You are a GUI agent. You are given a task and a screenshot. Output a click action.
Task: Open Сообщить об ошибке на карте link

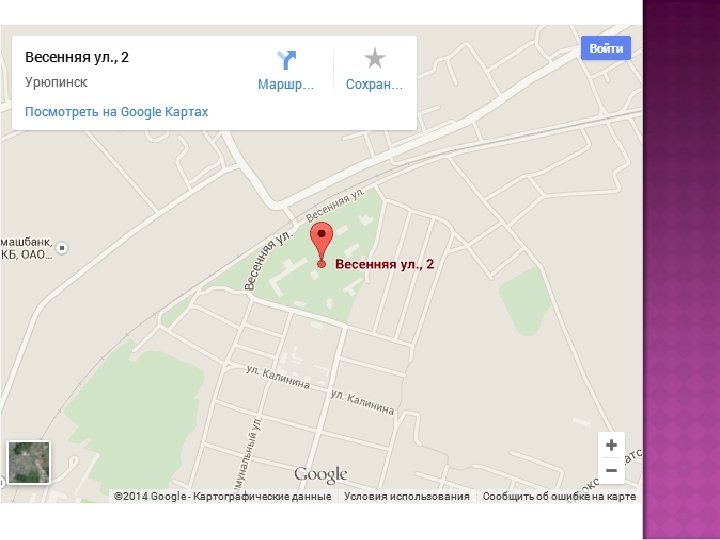(x=559, y=496)
